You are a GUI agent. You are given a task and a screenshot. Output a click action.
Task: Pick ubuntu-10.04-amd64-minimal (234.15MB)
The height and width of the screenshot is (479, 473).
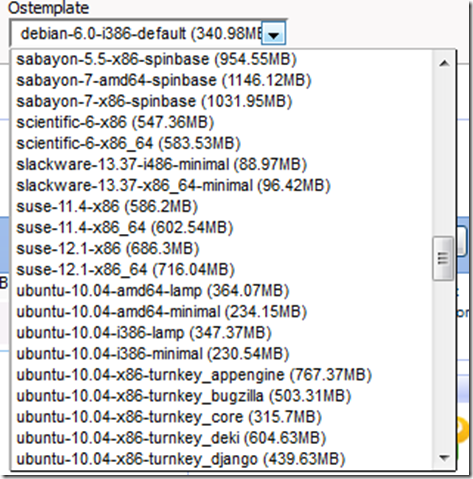click(x=223, y=312)
